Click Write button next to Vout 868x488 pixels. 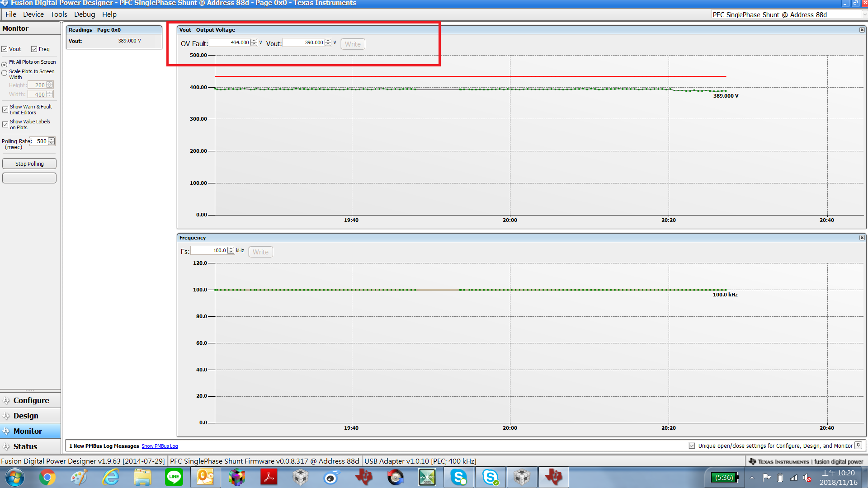353,44
